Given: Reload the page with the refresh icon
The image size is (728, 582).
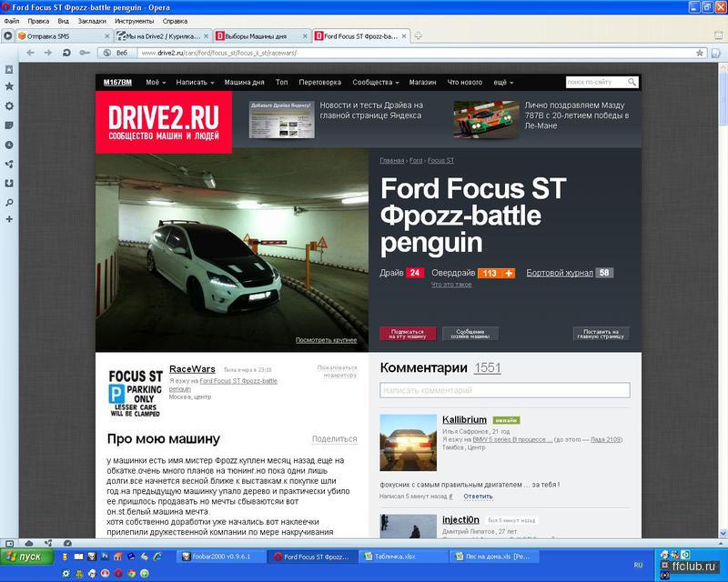Looking at the screenshot, I should [x=66, y=53].
